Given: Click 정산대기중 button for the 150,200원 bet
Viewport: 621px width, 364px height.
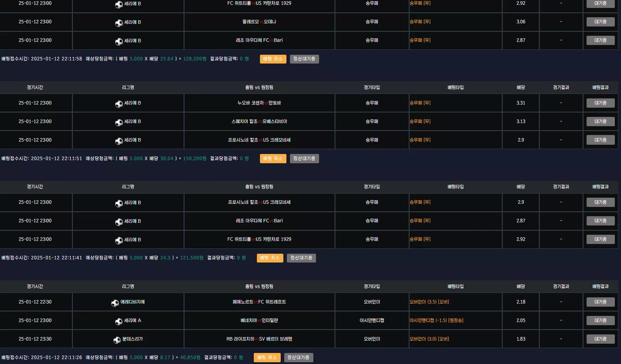Looking at the screenshot, I should (304, 158).
